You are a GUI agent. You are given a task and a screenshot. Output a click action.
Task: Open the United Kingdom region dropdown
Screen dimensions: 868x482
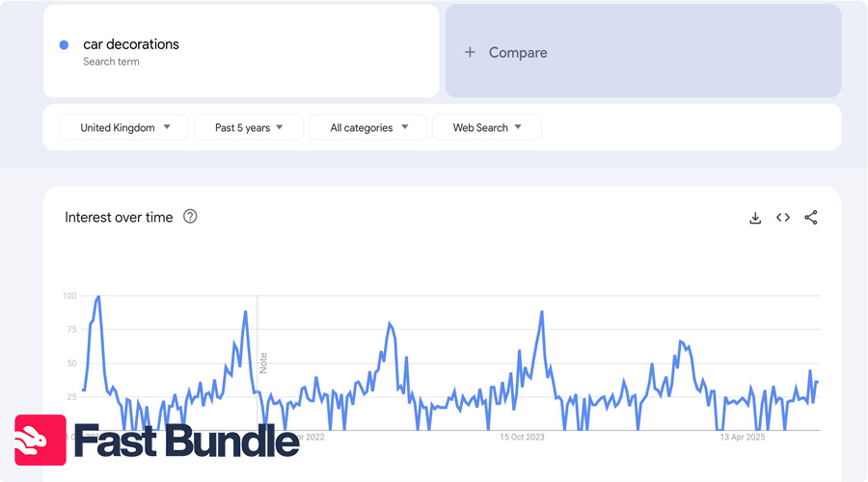coord(125,127)
